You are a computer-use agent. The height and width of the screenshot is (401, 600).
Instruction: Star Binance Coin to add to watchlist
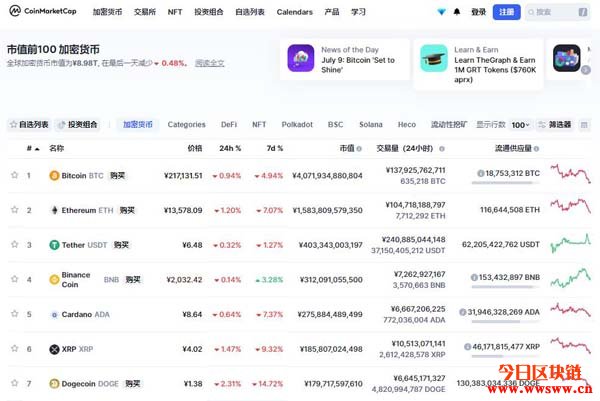coord(15,279)
